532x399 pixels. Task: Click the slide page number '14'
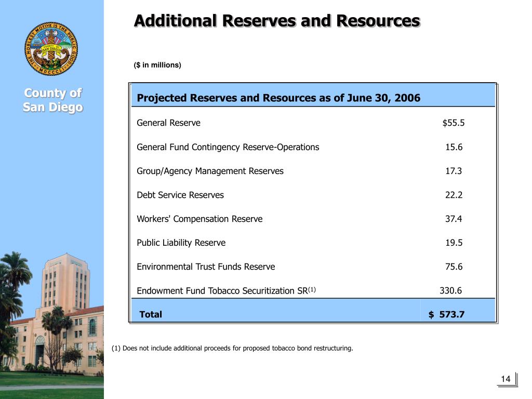point(506,379)
